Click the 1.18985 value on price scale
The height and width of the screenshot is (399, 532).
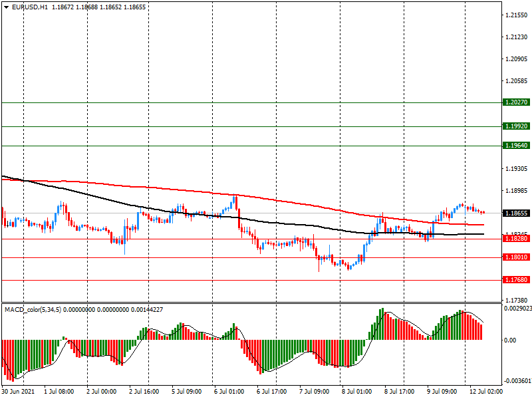(516, 191)
